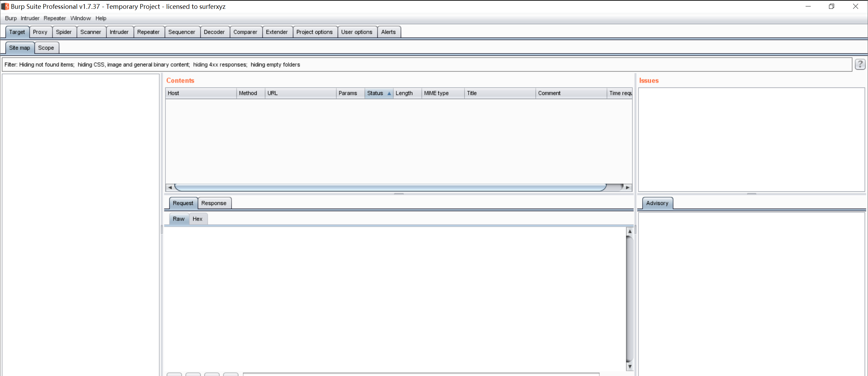Open the Window menu
The width and height of the screenshot is (868, 376).
80,18
